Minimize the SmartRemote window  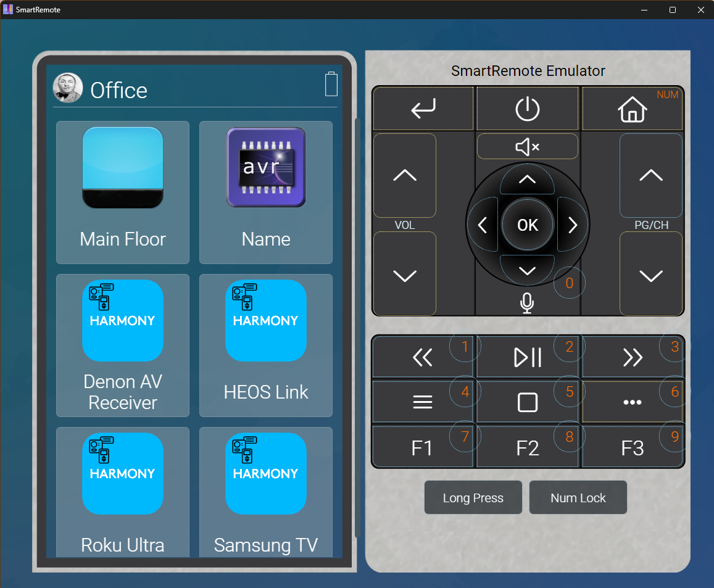point(644,9)
